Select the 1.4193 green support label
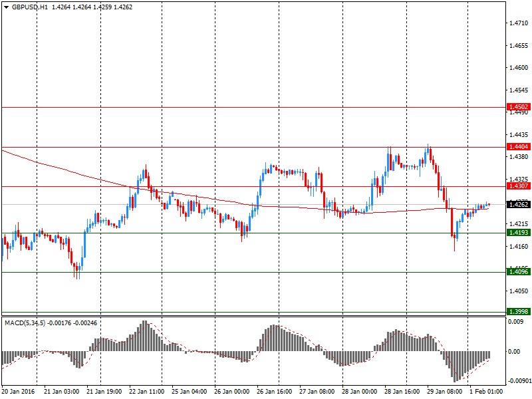Screen dimensions: 532x399 tap(519, 232)
